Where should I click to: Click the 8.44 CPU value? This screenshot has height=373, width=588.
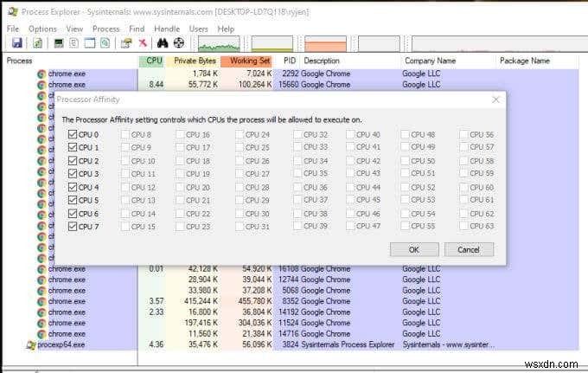pos(156,85)
